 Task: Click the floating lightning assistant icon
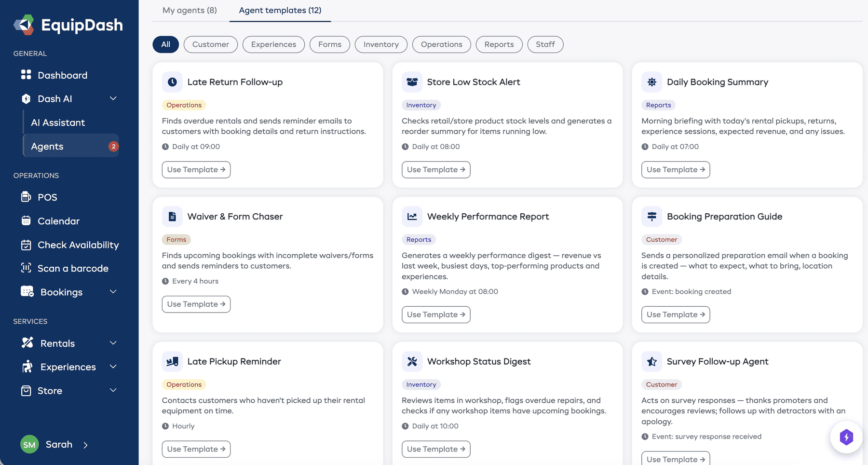tap(846, 437)
